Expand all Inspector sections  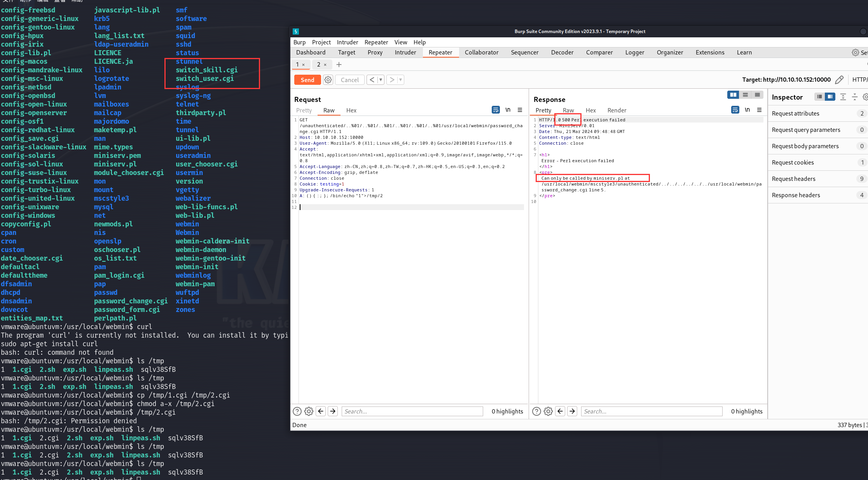point(843,96)
